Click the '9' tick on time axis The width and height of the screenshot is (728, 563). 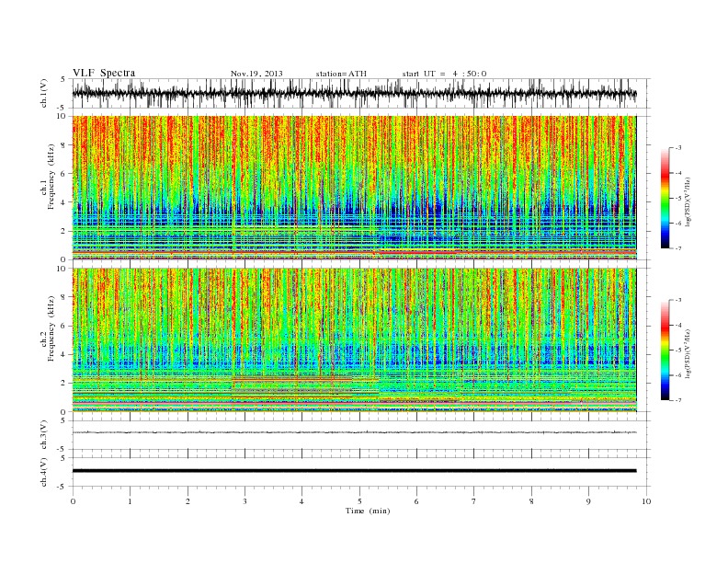588,501
